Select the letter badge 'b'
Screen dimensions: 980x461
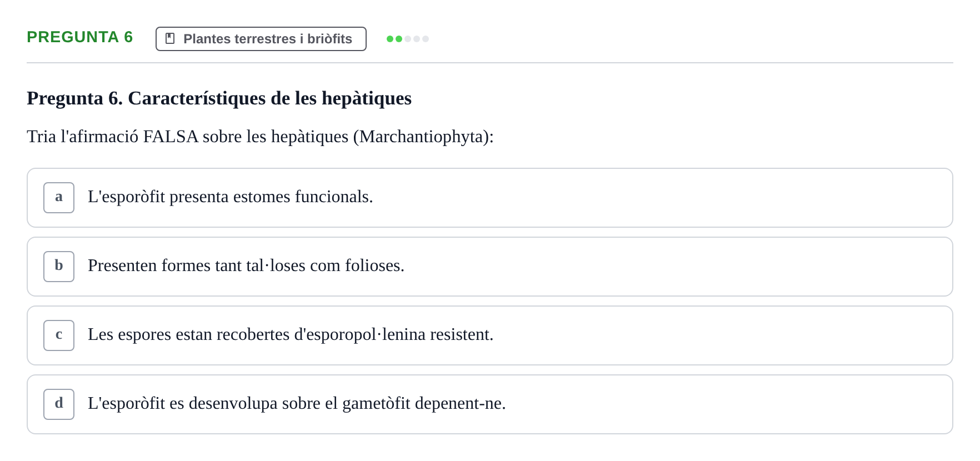point(59,267)
